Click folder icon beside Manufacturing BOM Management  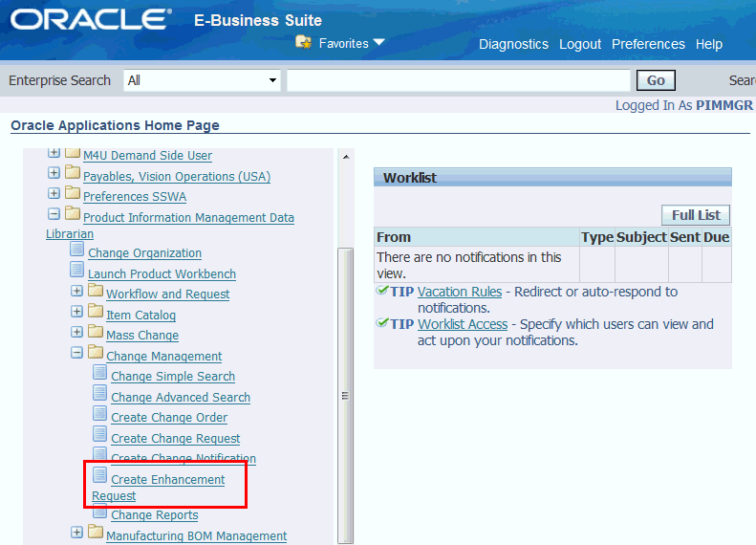pos(96,532)
